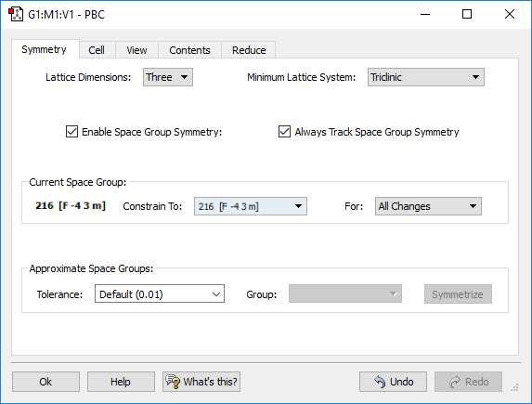Click the resize grip in bottom corner
Image resolution: width=532 pixels, height=404 pixels.
(514, 387)
